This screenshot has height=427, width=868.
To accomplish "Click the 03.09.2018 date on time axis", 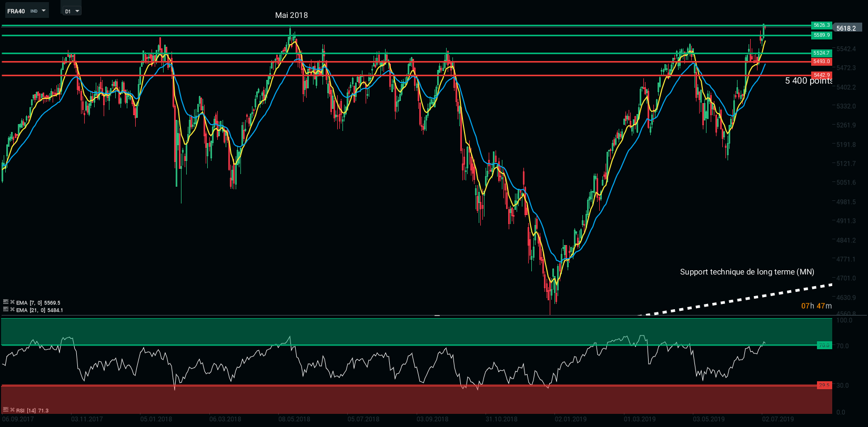I will (x=432, y=420).
